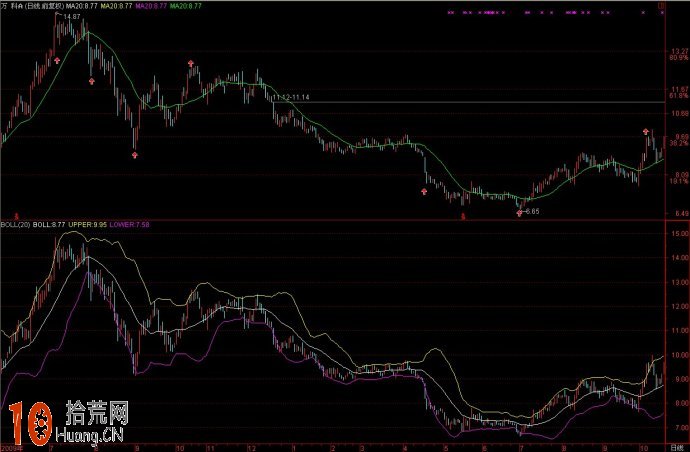Click the 2009年 label on time axis
Image resolution: width=690 pixels, height=452 pixels.
pos(11,448)
